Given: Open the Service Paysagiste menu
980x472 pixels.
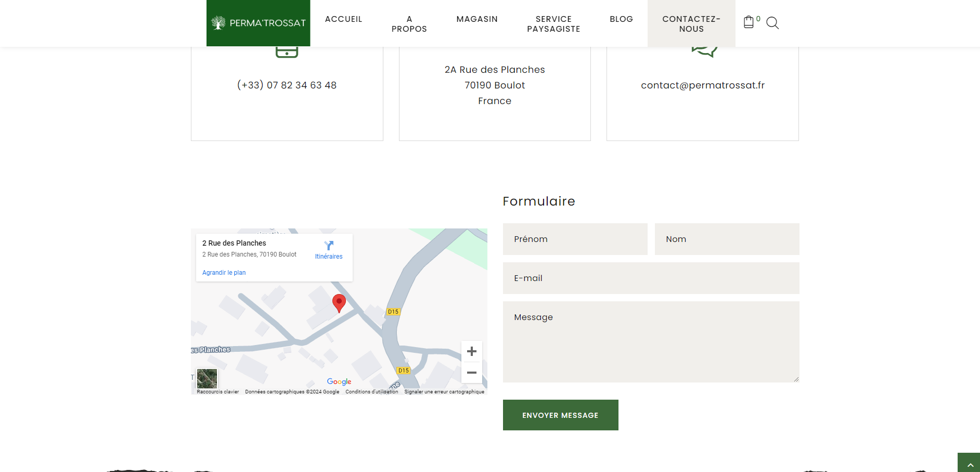Looking at the screenshot, I should [x=553, y=24].
